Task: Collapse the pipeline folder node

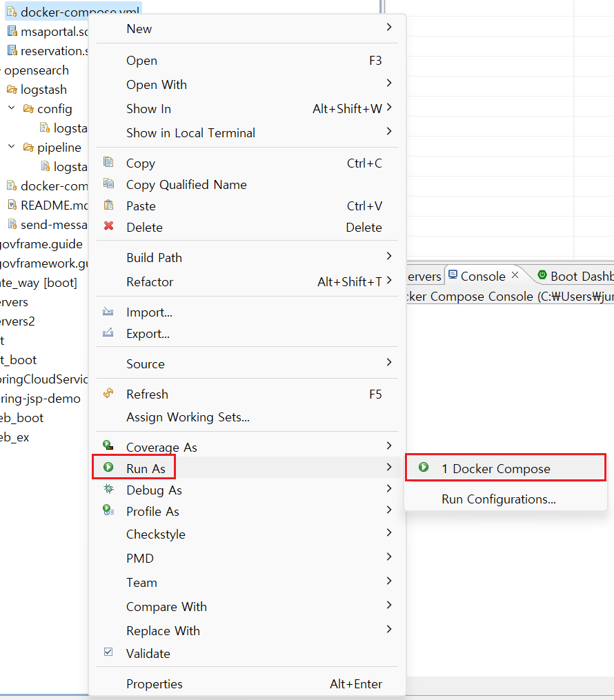Action: click(12, 147)
